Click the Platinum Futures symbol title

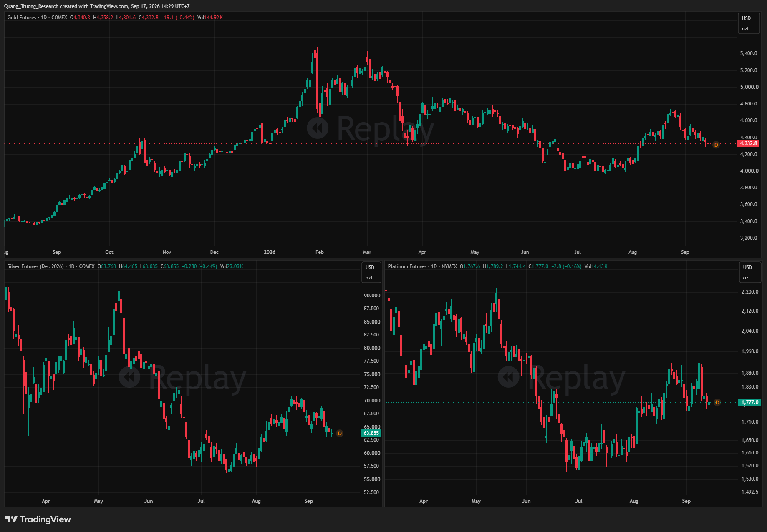coord(407,266)
